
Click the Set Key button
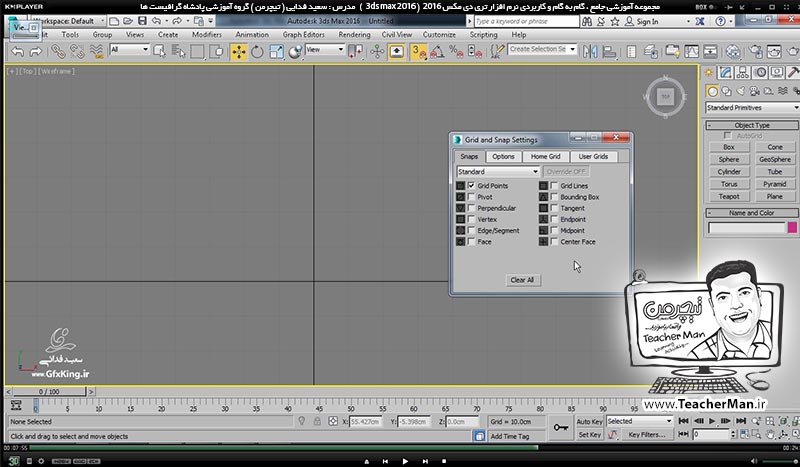[x=589, y=435]
